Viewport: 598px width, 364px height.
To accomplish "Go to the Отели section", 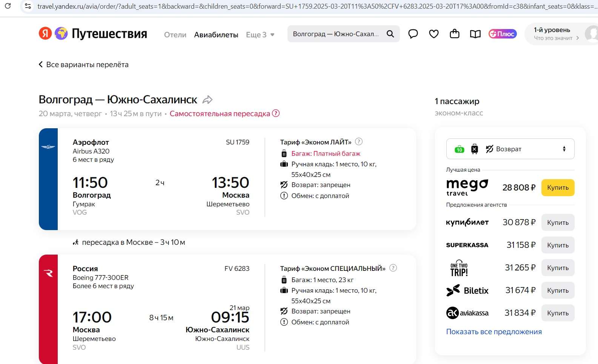I will click(x=175, y=35).
